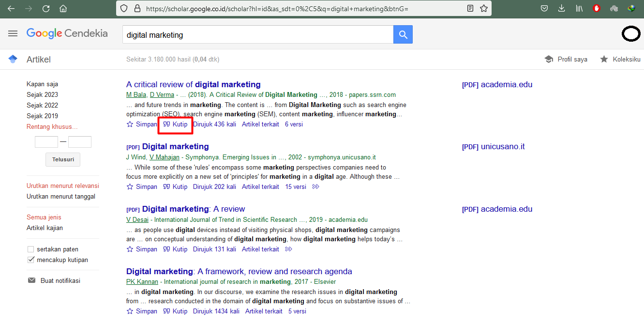This screenshot has height=326, width=644.
Task: Click the Buat notifikasi envelope icon
Action: coord(31,280)
